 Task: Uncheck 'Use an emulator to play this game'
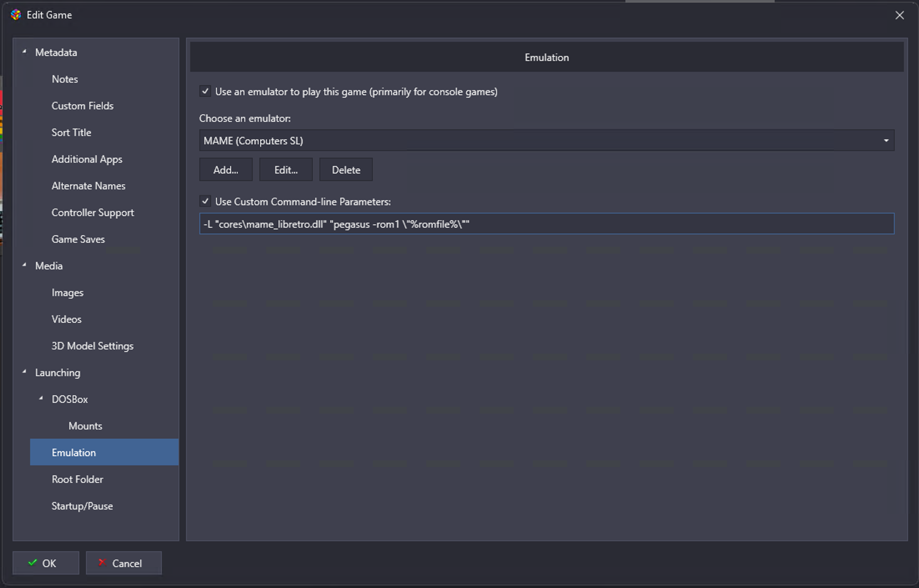[205, 91]
